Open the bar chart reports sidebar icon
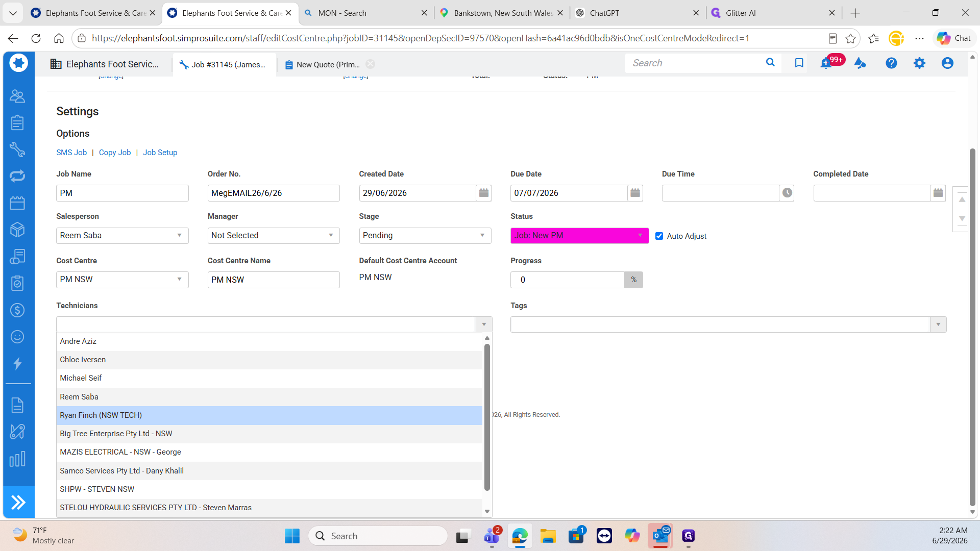Image resolution: width=980 pixels, height=551 pixels. (x=17, y=459)
